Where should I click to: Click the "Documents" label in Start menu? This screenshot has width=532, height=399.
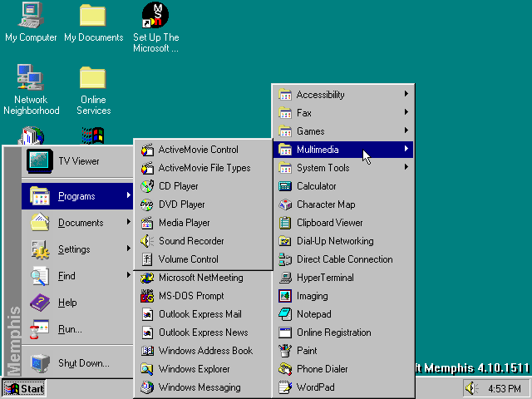click(81, 223)
